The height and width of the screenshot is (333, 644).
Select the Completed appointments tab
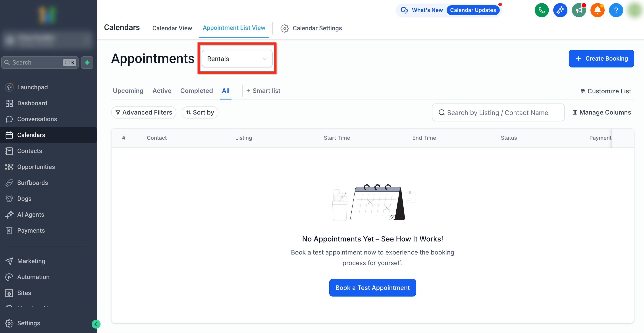click(196, 91)
